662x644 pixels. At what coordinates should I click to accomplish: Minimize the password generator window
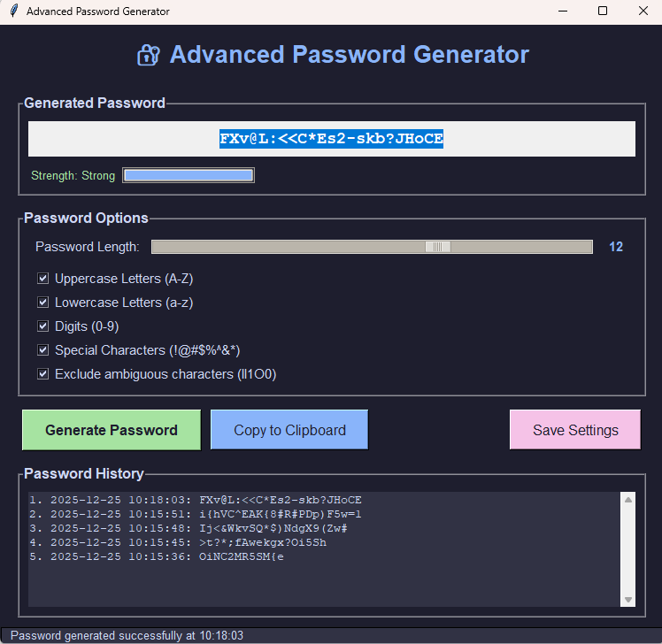pyautogui.click(x=562, y=11)
